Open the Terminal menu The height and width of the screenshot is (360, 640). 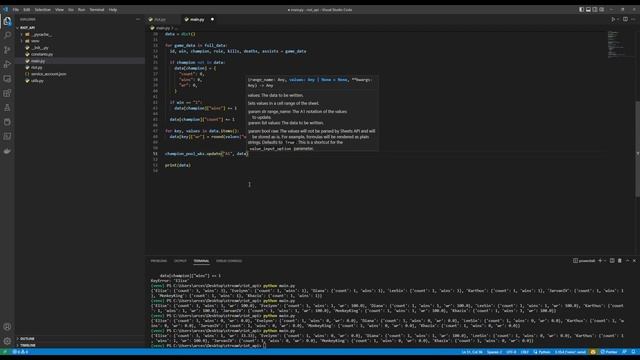point(97,9)
